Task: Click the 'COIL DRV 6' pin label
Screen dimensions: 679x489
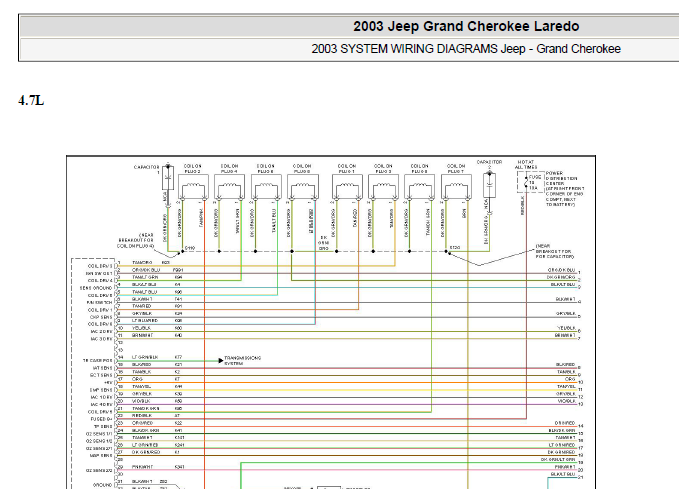Action: [x=100, y=295]
